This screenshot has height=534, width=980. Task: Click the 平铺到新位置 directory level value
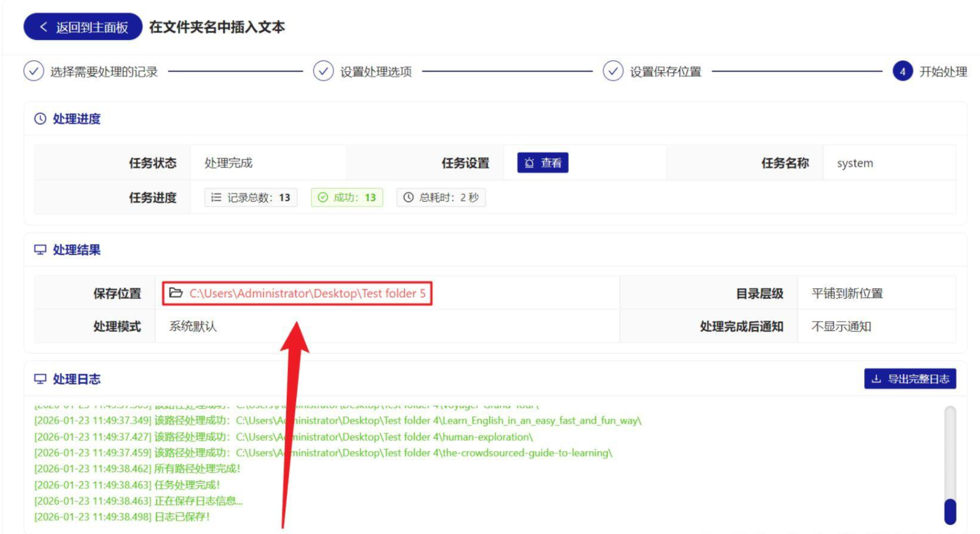847,293
